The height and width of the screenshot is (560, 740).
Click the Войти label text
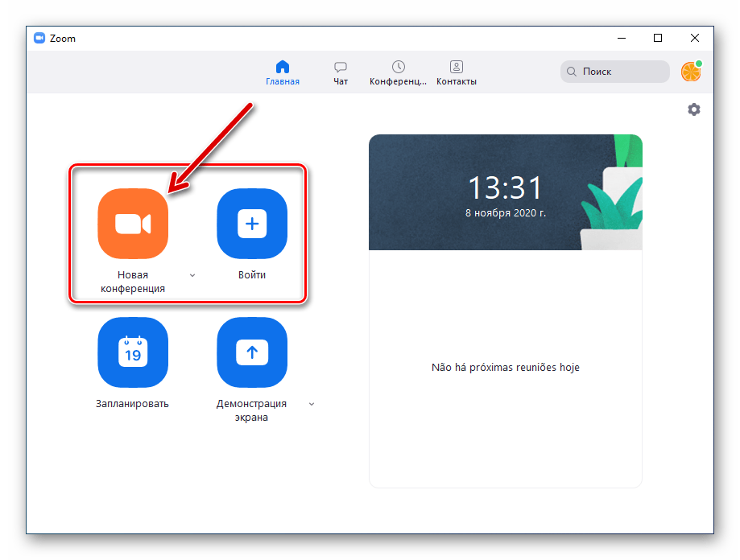(252, 275)
